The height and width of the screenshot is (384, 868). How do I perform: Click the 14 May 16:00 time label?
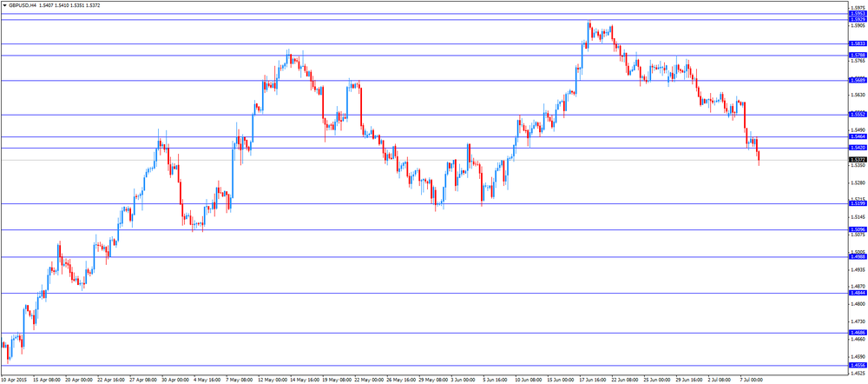coord(306,381)
